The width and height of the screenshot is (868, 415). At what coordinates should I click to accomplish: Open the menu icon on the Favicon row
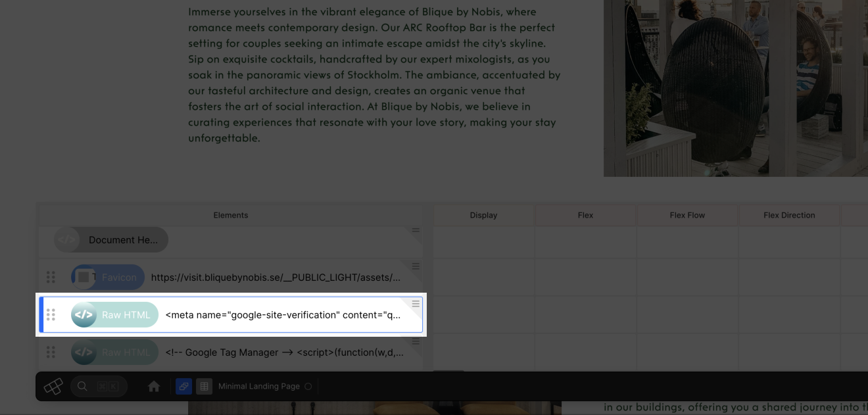(x=416, y=266)
